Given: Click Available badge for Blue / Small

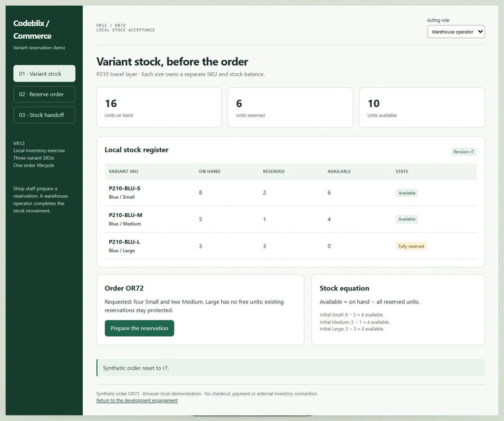Looking at the screenshot, I should click(407, 193).
